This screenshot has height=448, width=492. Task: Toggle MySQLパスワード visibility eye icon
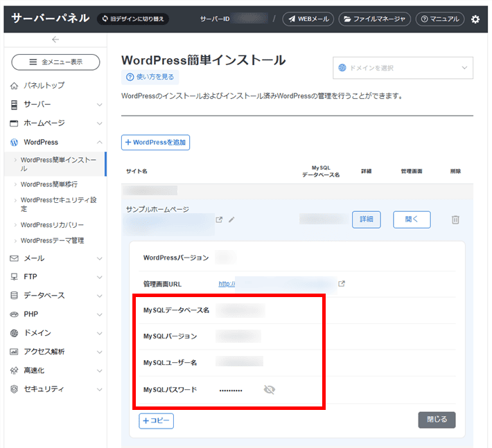(x=270, y=390)
